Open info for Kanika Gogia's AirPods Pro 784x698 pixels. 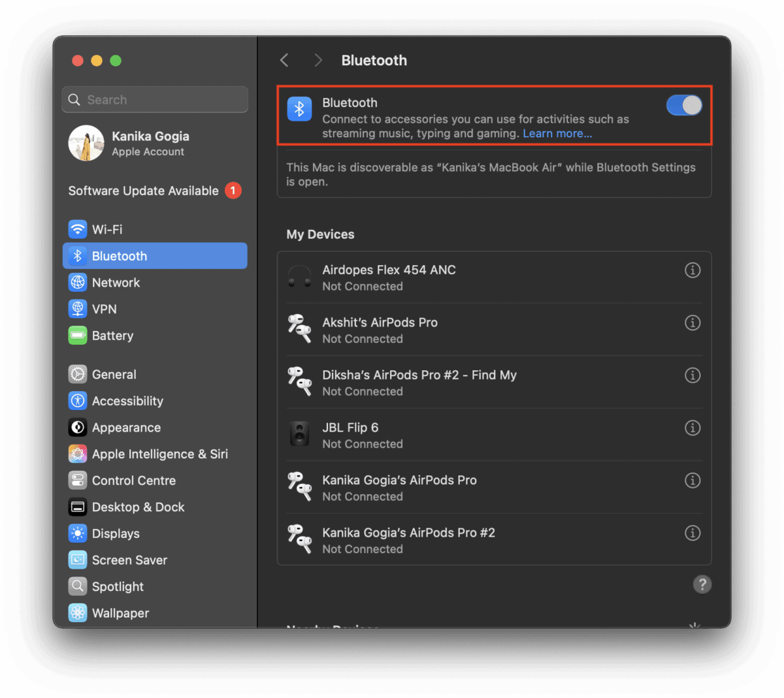click(x=693, y=481)
